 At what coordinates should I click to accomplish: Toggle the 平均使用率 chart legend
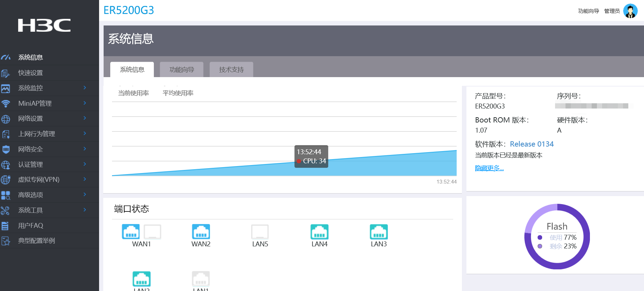(178, 93)
